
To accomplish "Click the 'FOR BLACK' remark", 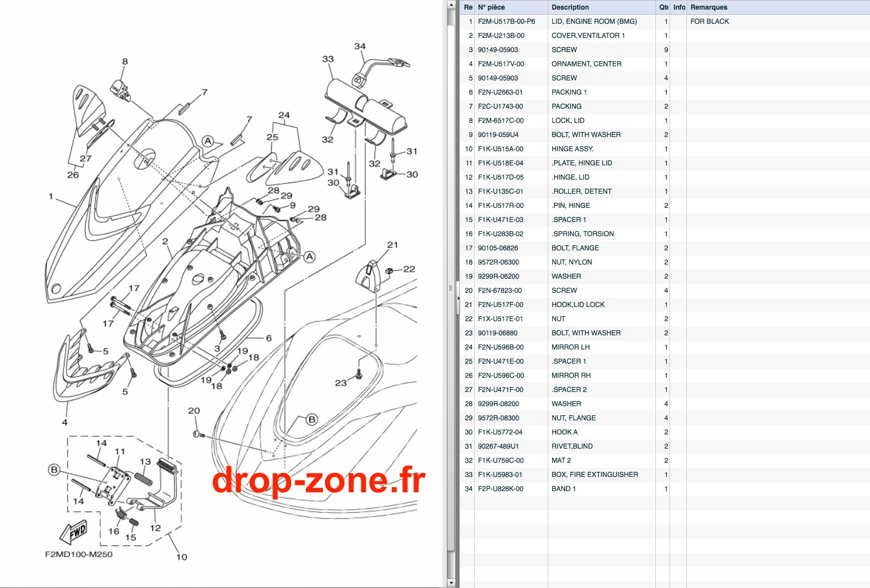I will click(x=710, y=22).
